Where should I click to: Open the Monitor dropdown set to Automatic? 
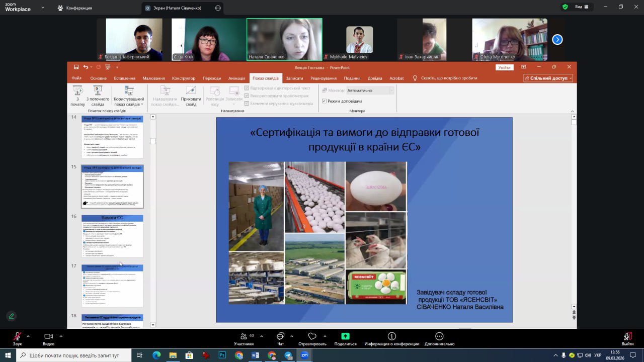370,90
